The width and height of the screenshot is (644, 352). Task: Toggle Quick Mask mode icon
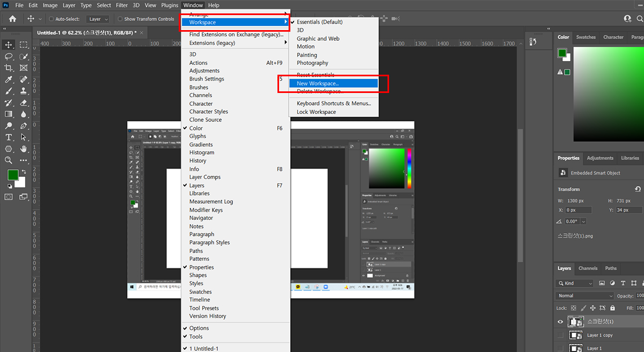point(9,197)
